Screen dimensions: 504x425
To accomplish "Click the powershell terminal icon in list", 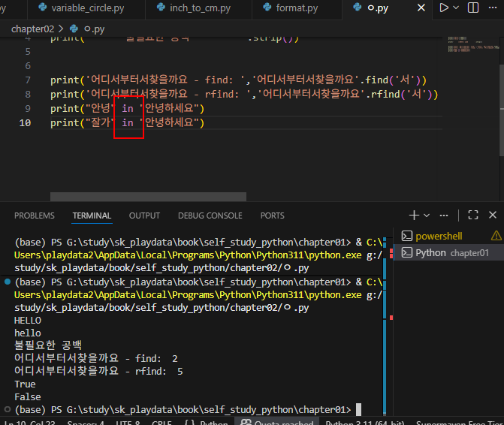I will tap(407, 236).
